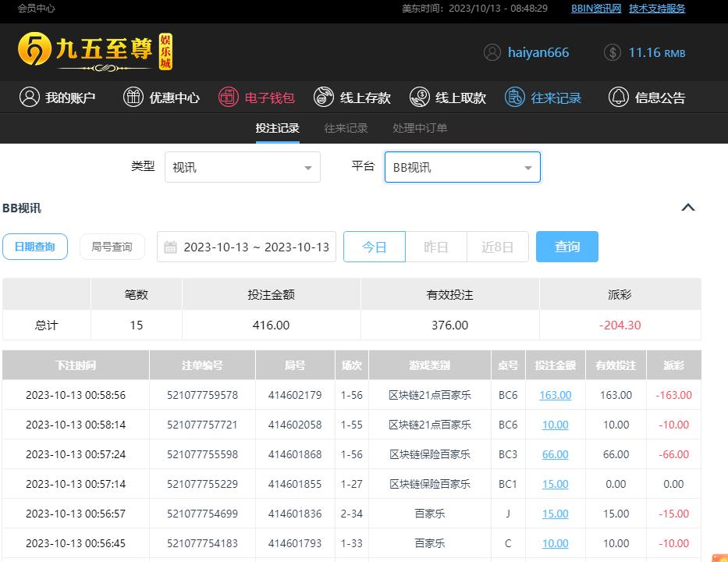
Task: Click the 电子钱包 wallet icon
Action: 229,98
